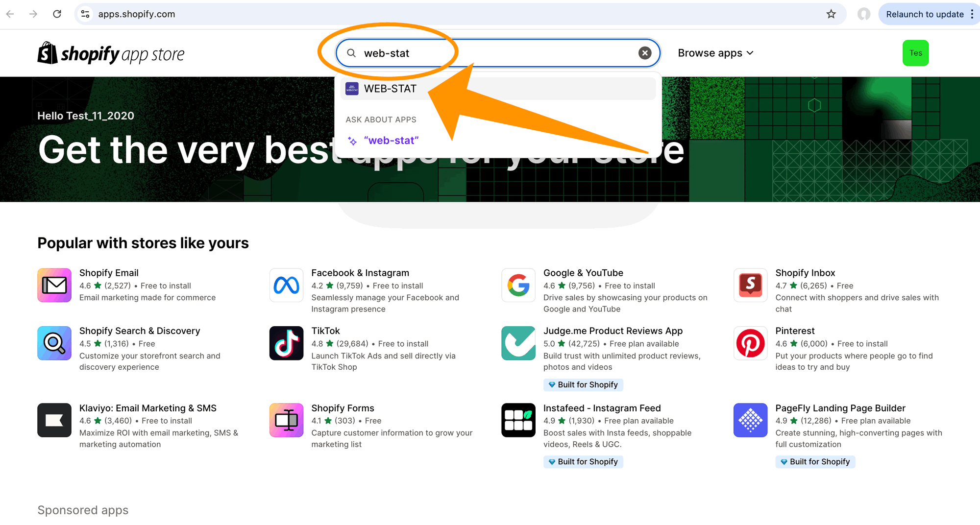Open Shopify Email app icon
The width and height of the screenshot is (980, 525).
click(54, 285)
